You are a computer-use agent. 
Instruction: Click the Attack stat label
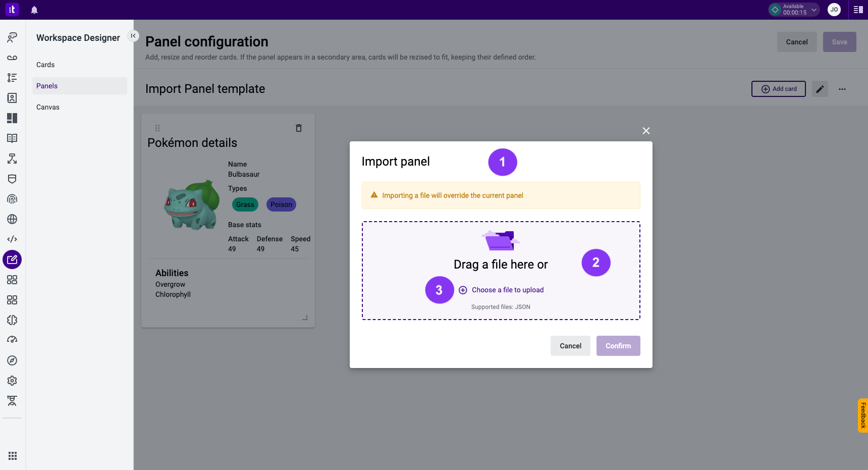click(238, 239)
